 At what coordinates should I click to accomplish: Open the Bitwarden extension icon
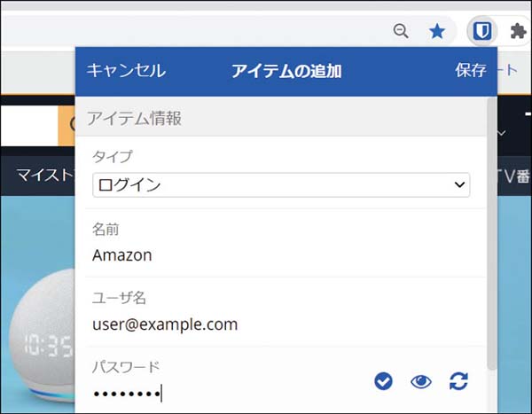(x=481, y=32)
